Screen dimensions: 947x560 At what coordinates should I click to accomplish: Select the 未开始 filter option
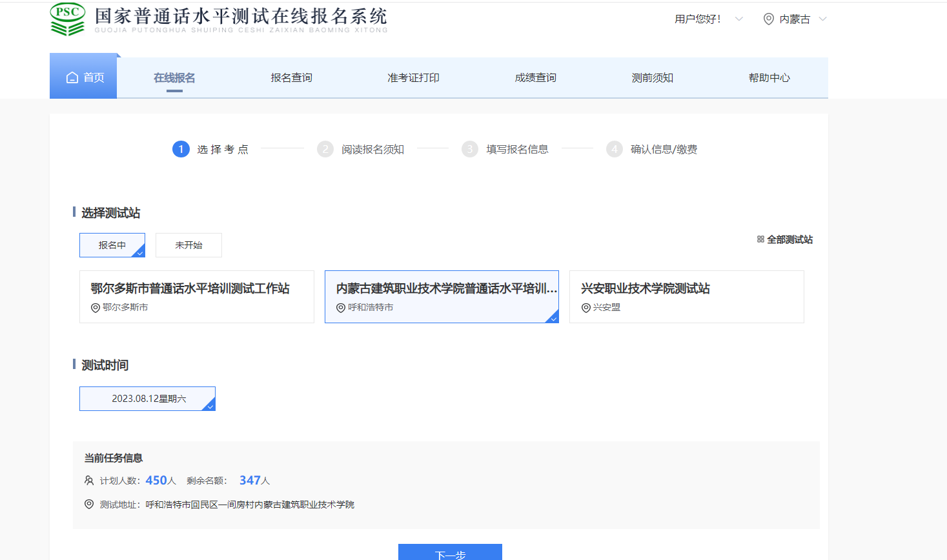(x=188, y=245)
